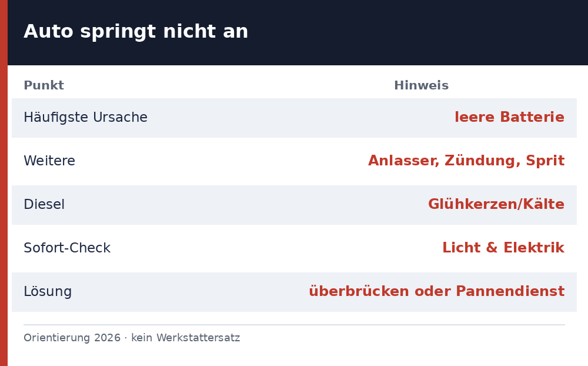Click the footer note 'Orientierung 2026'

72,338
